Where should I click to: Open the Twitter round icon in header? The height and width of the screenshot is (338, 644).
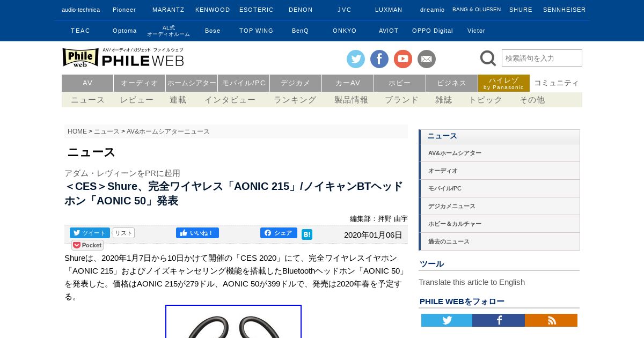point(356,59)
